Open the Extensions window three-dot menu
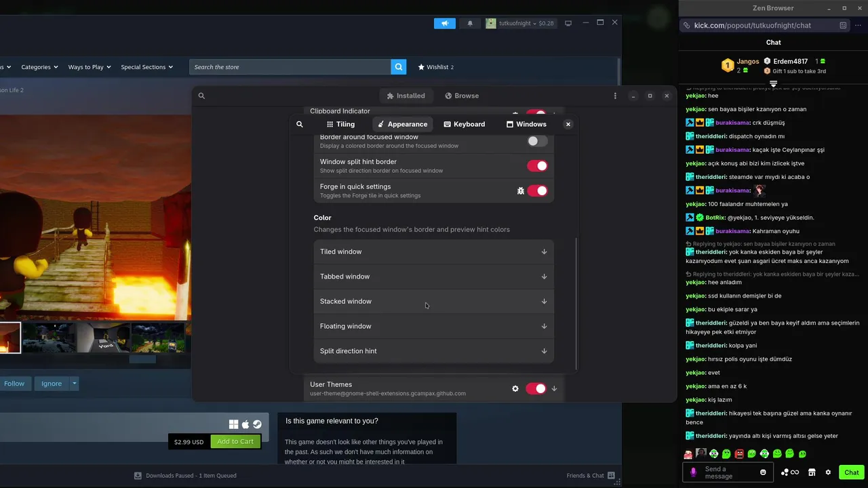This screenshot has height=488, width=868. [615, 96]
